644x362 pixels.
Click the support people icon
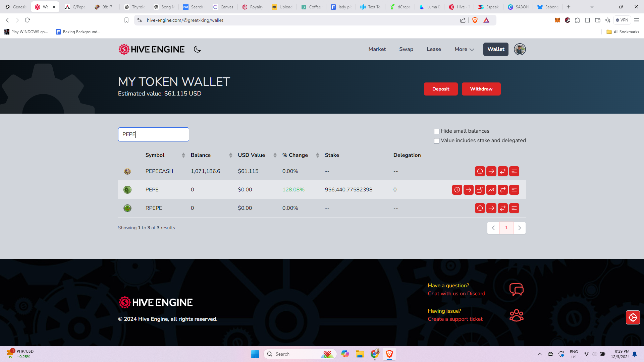(x=517, y=315)
